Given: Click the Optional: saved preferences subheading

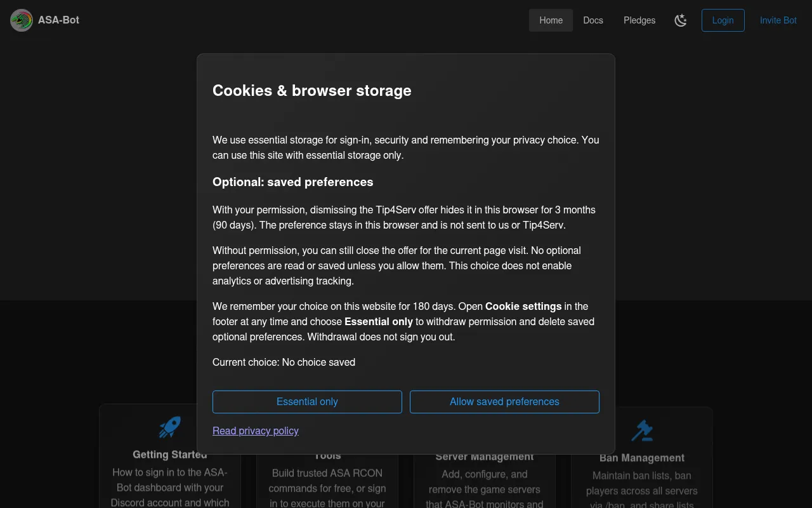Looking at the screenshot, I should [x=293, y=182].
